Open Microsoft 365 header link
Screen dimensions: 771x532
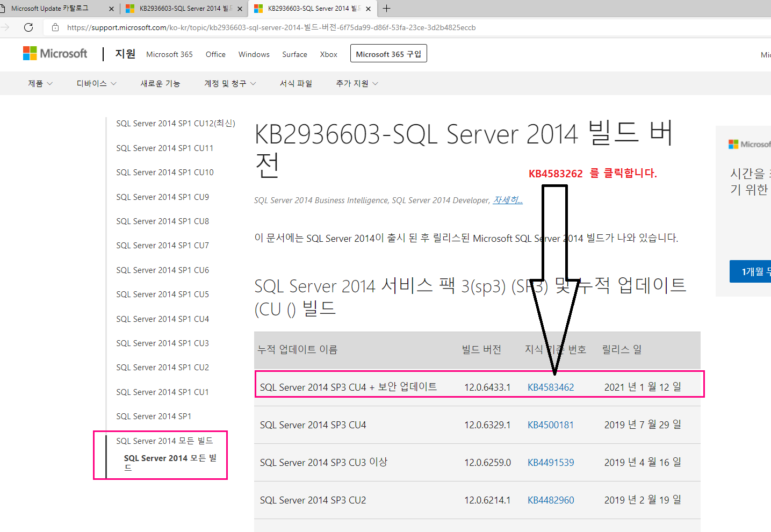169,54
